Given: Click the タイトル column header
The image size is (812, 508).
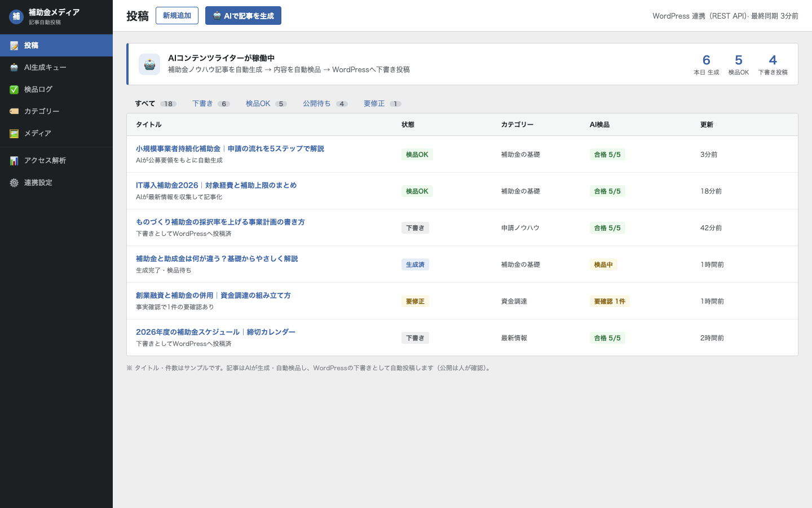Looking at the screenshot, I should (x=149, y=125).
